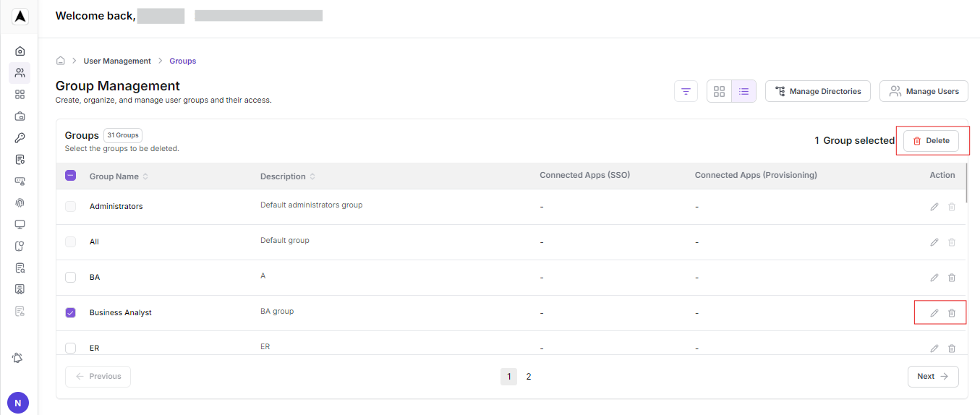The image size is (980, 415).
Task: Click the document-search icon in sidebar
Action: [x=20, y=268]
